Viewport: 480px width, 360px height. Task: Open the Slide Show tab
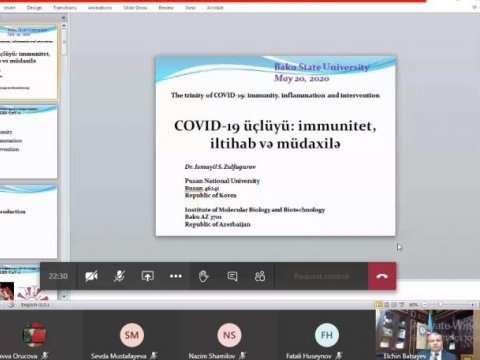135,7
